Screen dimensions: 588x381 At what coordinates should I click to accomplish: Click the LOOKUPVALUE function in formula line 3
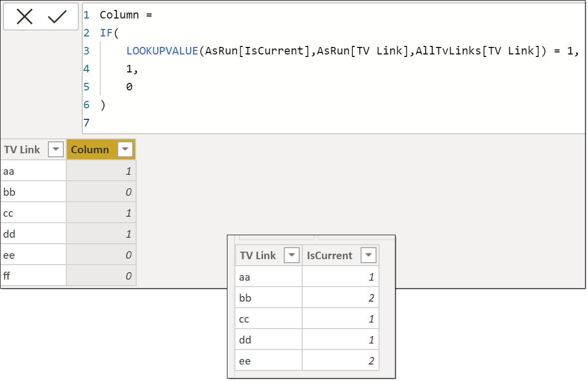click(x=162, y=50)
